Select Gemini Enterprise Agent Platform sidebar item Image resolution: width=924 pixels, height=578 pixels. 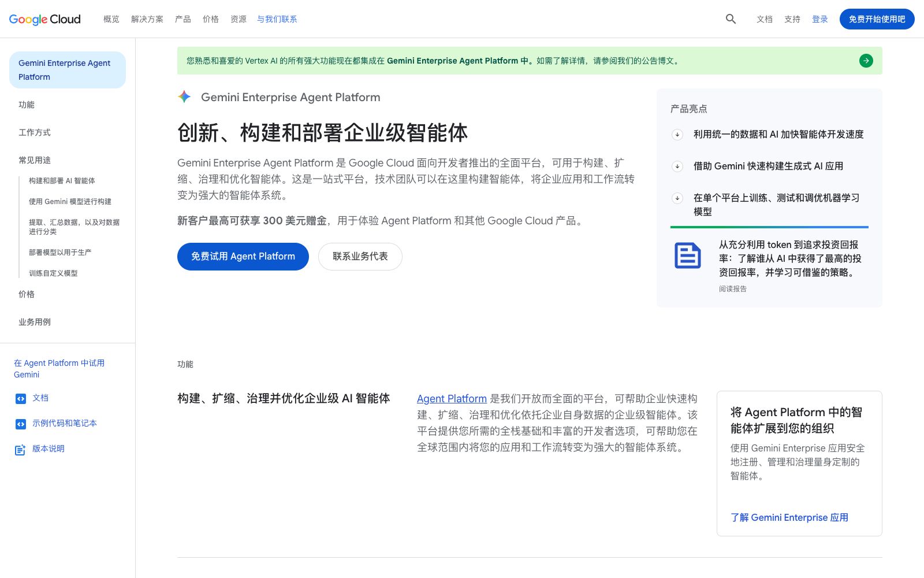click(68, 70)
